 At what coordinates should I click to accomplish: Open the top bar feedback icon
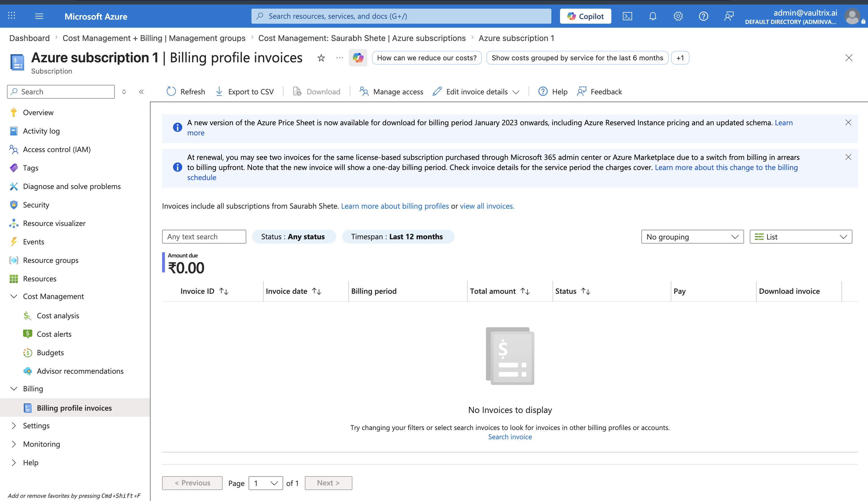pyautogui.click(x=729, y=16)
